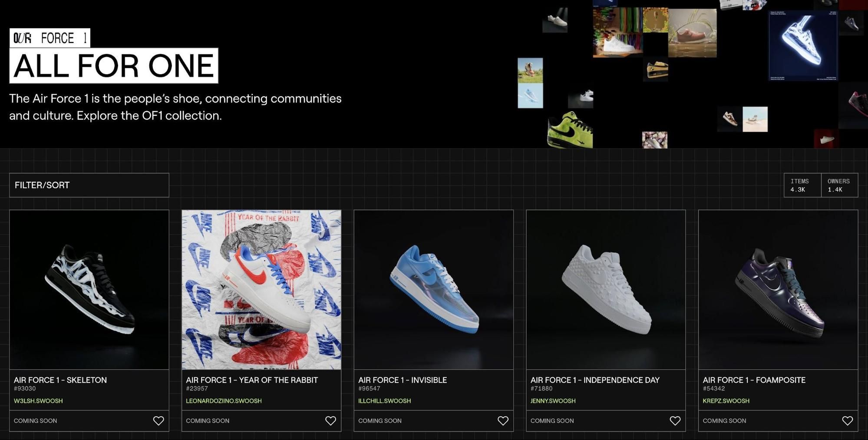Expand the Filter/Sort panel
Viewport: 868px width, 440px height.
[89, 185]
